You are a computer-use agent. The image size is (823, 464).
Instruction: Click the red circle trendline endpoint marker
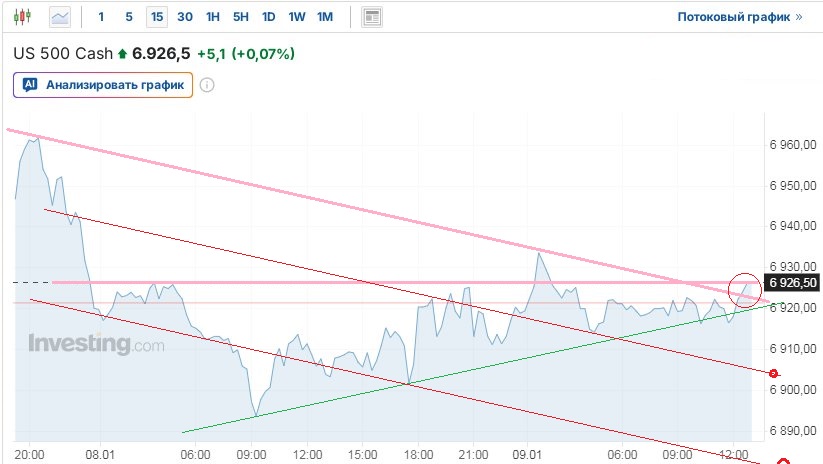point(773,372)
